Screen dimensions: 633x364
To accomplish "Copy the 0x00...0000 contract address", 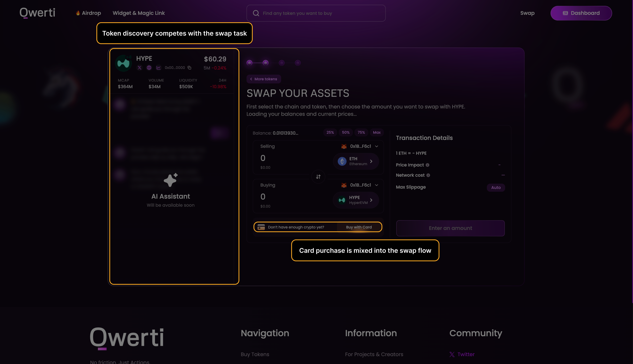I will 190,68.
